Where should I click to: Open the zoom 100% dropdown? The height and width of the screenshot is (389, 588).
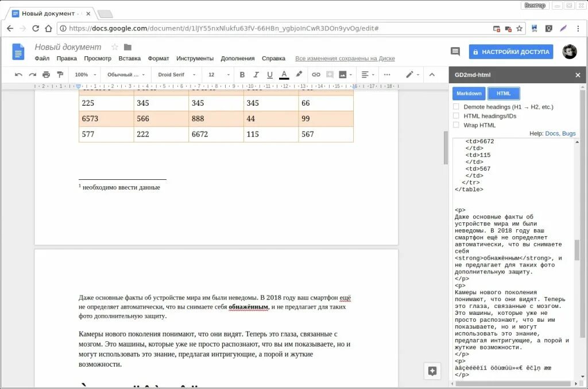pyautogui.click(x=85, y=75)
